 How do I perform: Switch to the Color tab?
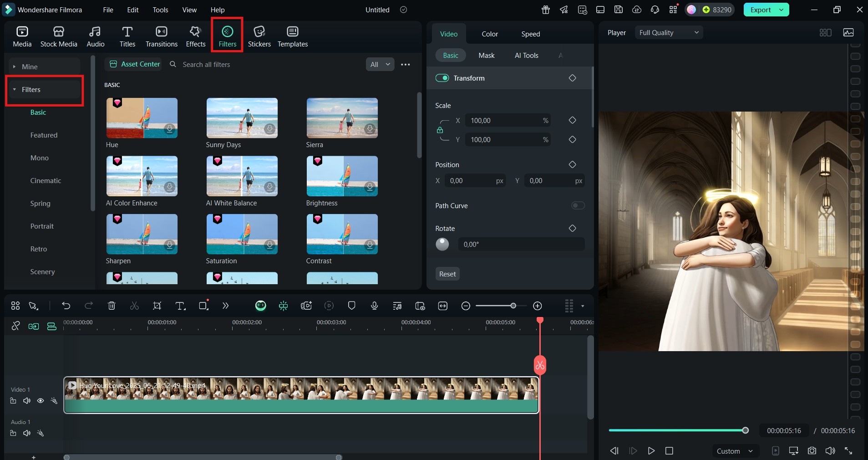pyautogui.click(x=490, y=34)
